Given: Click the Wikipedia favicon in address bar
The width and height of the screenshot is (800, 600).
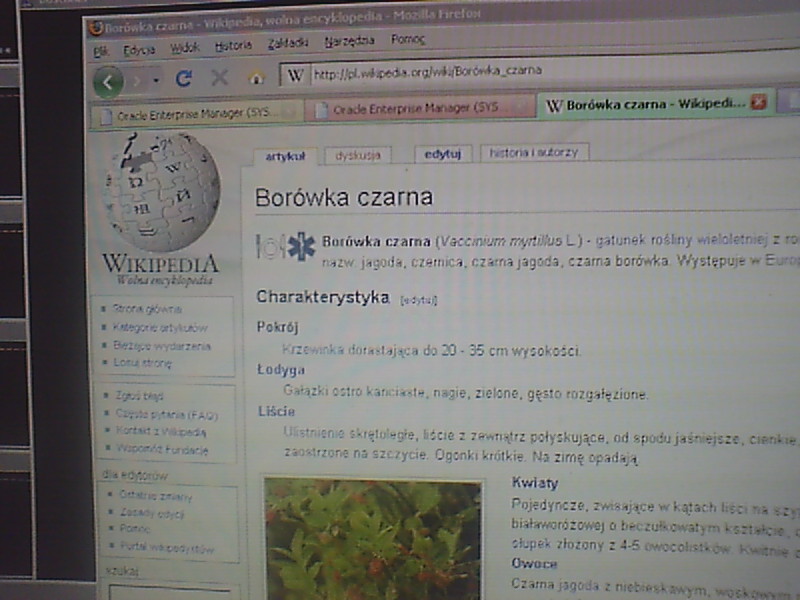Looking at the screenshot, I should [x=295, y=74].
